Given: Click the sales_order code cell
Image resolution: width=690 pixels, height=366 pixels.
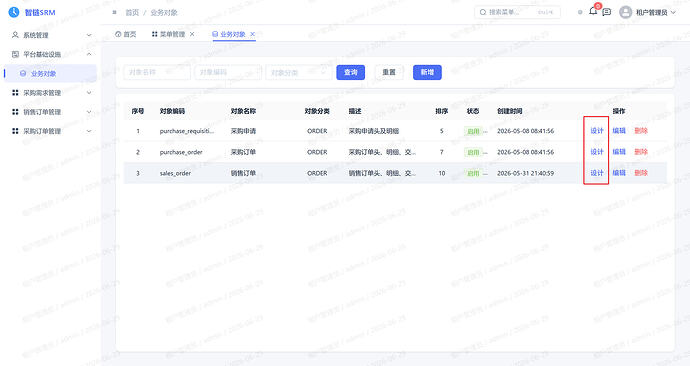Looking at the screenshot, I should tap(175, 173).
